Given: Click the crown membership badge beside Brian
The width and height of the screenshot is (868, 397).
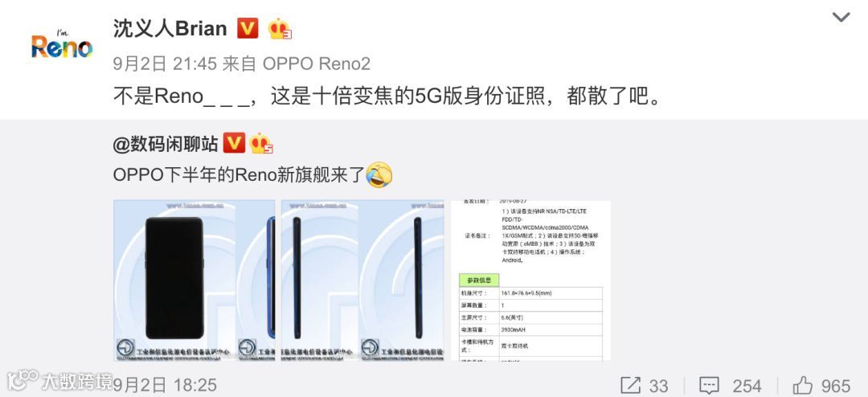Looking at the screenshot, I should click(x=280, y=29).
